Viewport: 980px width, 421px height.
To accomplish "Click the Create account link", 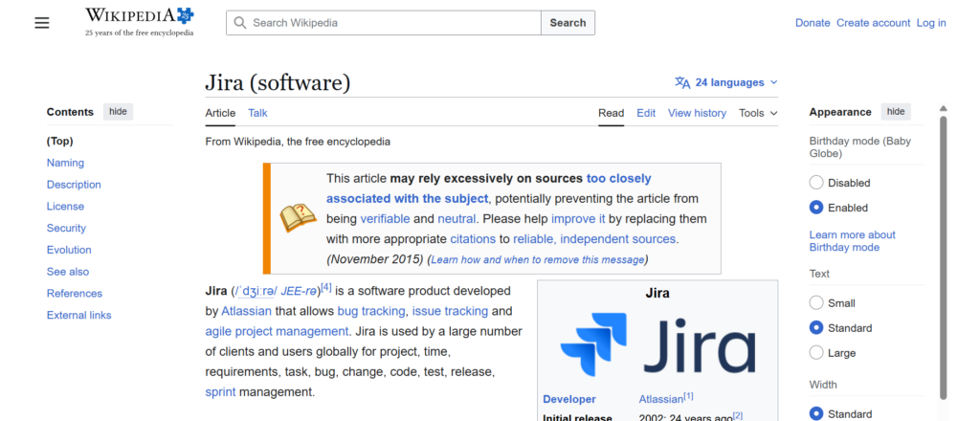I will [873, 23].
